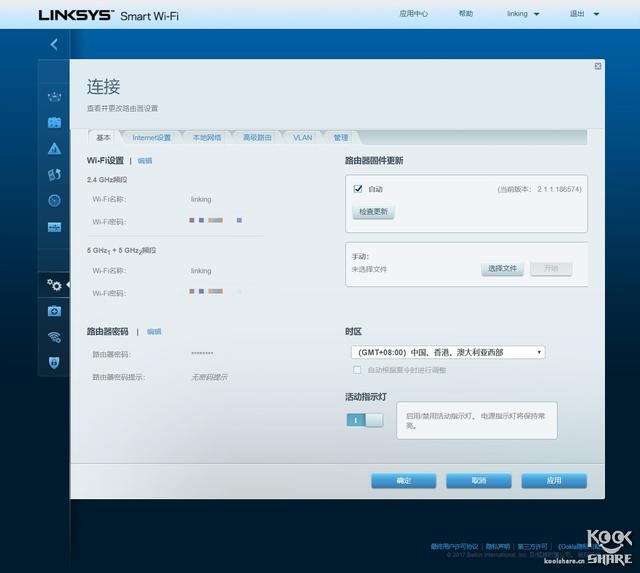Switch off the 活动指示灯 toggle
640x573 pixels.
pyautogui.click(x=365, y=420)
